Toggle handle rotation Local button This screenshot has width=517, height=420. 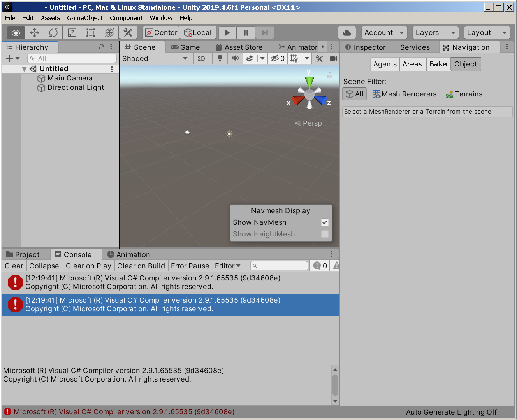[x=198, y=33]
